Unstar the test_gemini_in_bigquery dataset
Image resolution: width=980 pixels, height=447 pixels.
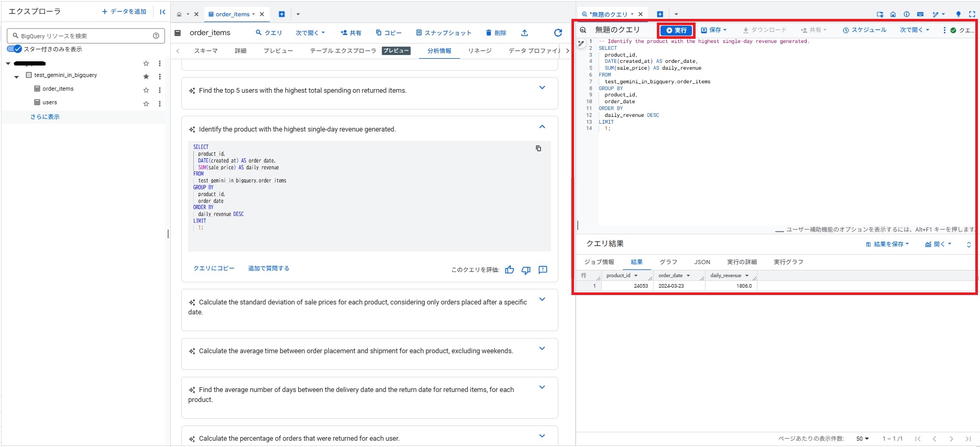point(146,77)
